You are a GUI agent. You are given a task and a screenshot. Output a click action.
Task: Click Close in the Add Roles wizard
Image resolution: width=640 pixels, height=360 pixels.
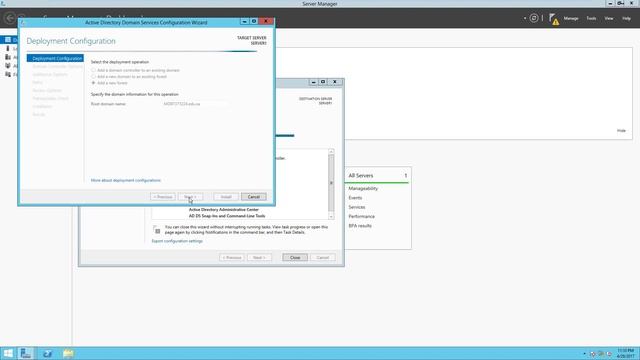coord(295,258)
